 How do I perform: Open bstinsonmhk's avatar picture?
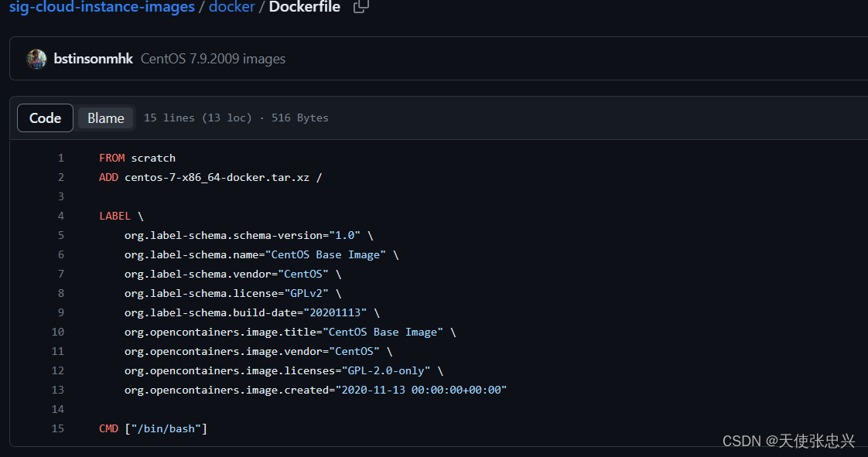coord(36,60)
